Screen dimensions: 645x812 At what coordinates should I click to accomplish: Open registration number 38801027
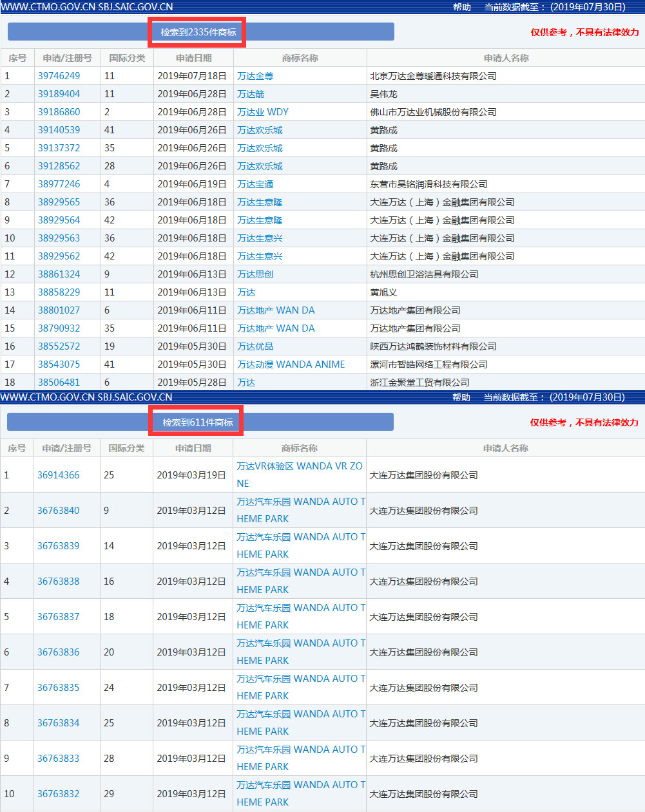59,310
